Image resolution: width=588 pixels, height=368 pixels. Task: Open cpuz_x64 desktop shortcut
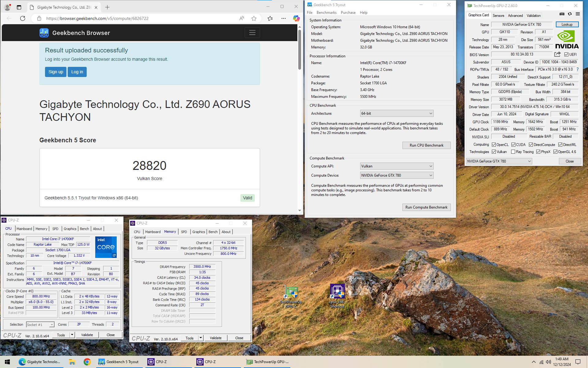[337, 296]
